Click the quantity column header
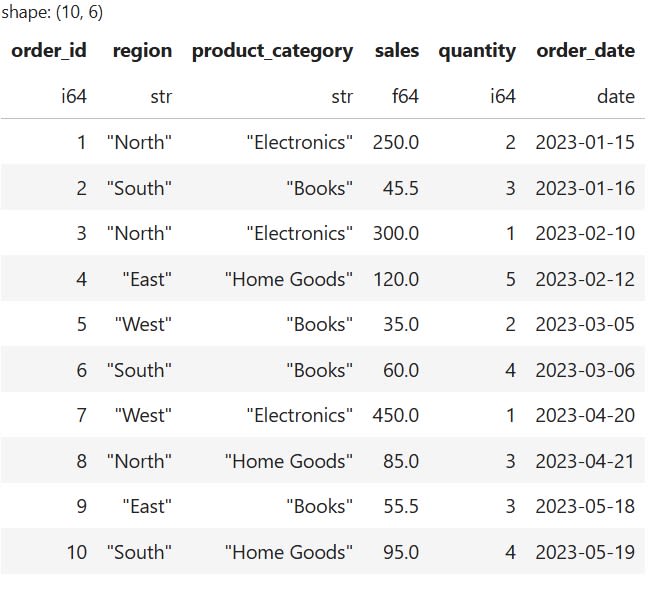 (477, 52)
